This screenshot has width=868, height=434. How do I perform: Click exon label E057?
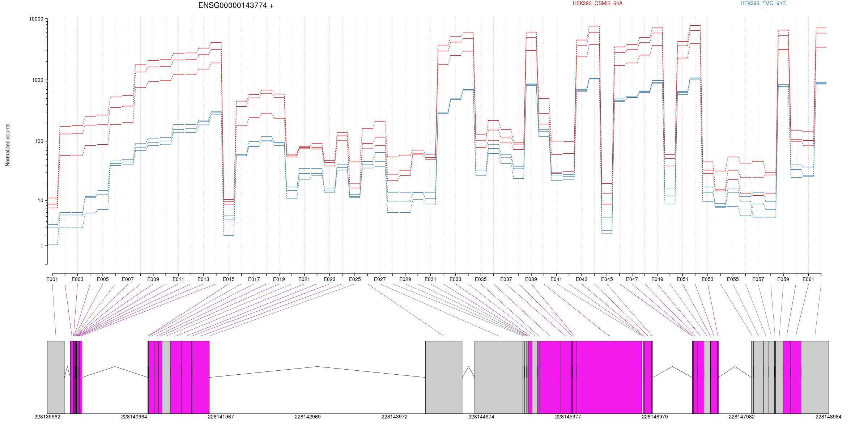(758, 279)
